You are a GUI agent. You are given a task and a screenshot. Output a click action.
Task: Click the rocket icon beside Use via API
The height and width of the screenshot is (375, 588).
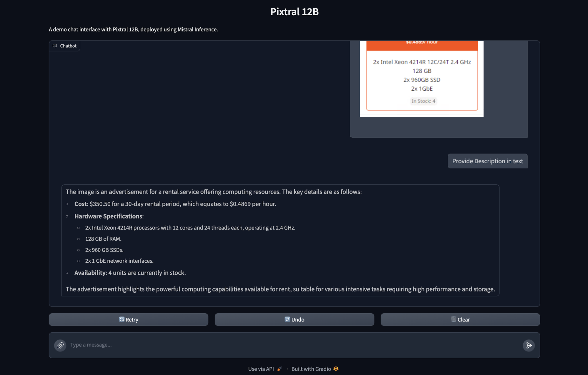pyautogui.click(x=279, y=369)
